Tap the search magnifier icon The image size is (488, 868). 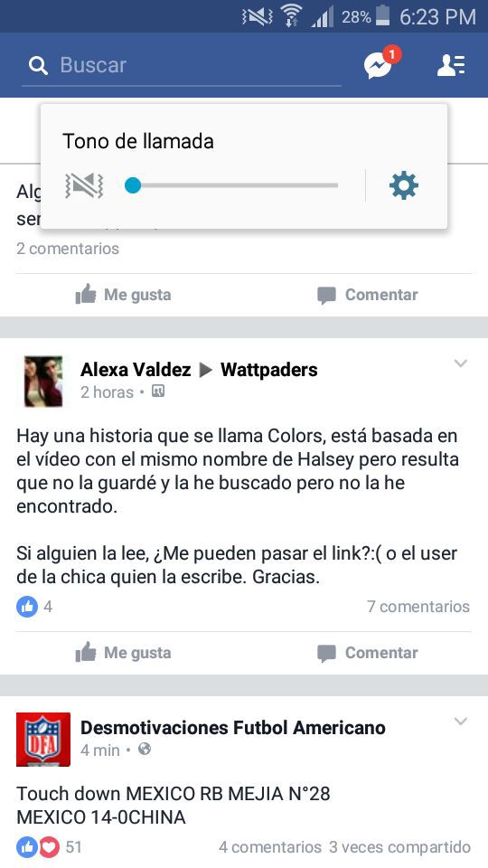38,66
